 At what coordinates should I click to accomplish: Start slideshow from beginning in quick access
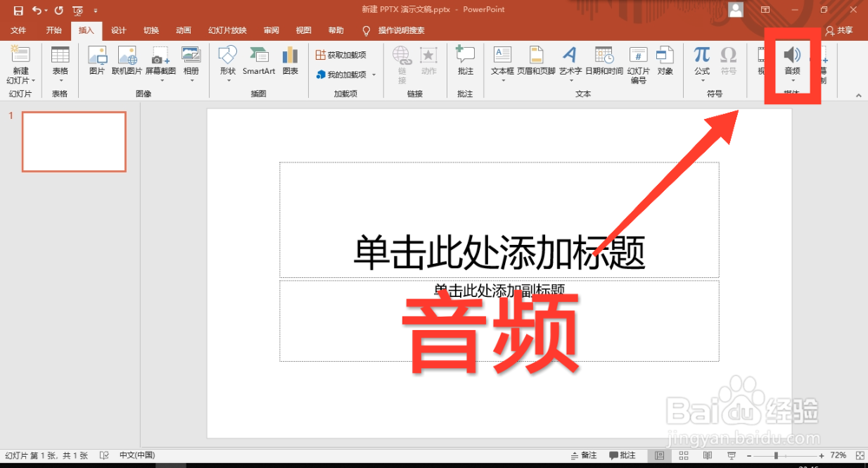tap(77, 10)
